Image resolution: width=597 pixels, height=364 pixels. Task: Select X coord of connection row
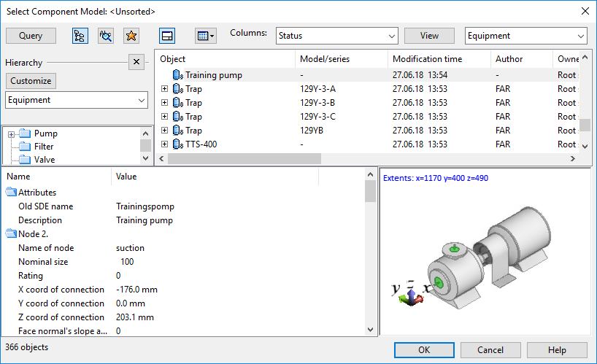tap(182, 290)
